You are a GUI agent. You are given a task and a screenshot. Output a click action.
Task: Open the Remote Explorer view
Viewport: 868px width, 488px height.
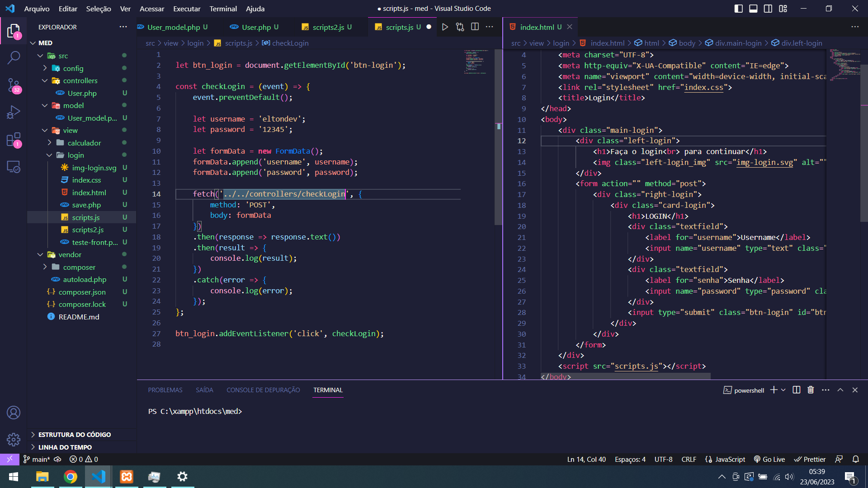click(x=14, y=167)
